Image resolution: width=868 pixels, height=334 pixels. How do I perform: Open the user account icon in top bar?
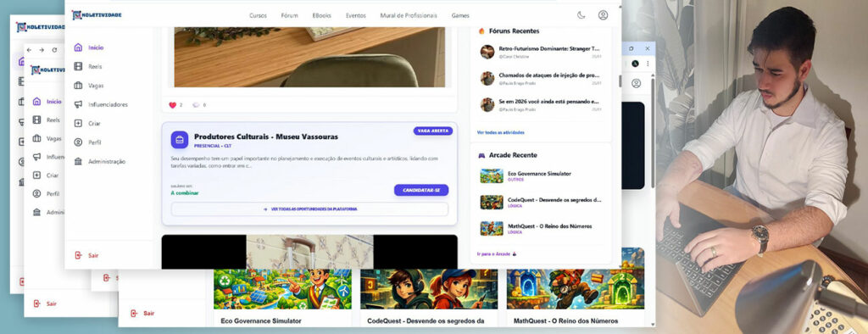click(603, 15)
